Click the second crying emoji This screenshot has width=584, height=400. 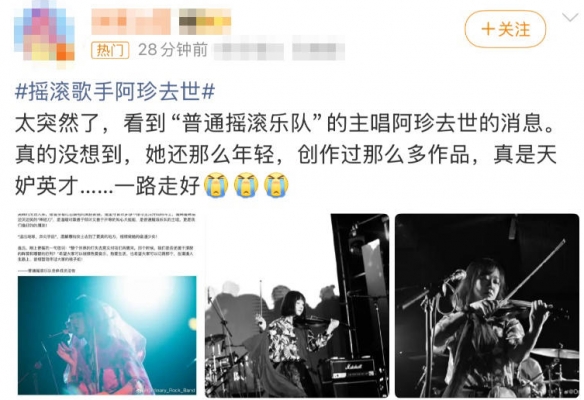[246, 185]
